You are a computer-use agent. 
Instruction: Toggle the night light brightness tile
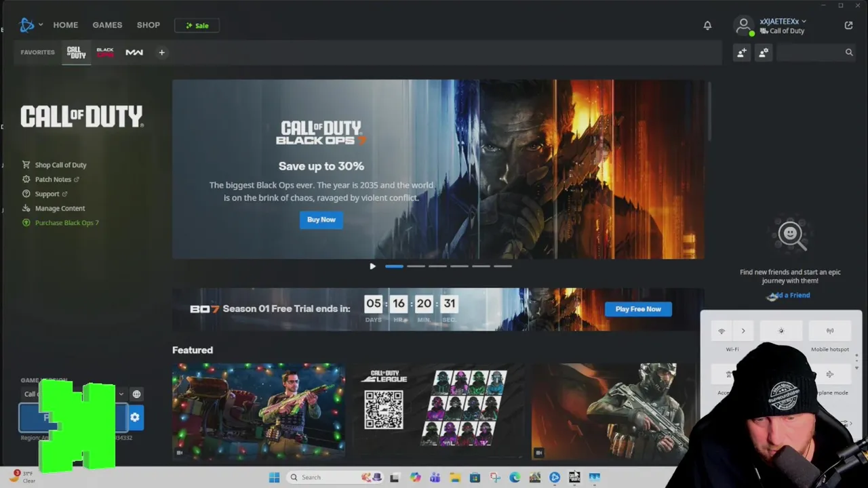point(781,331)
